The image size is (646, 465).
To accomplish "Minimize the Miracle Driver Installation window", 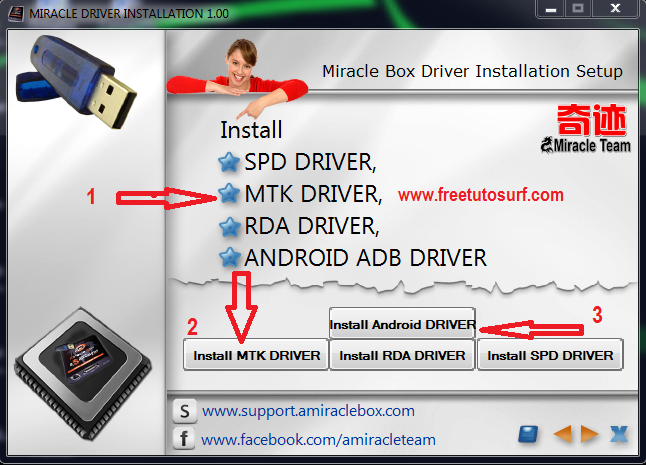I will coord(551,9).
